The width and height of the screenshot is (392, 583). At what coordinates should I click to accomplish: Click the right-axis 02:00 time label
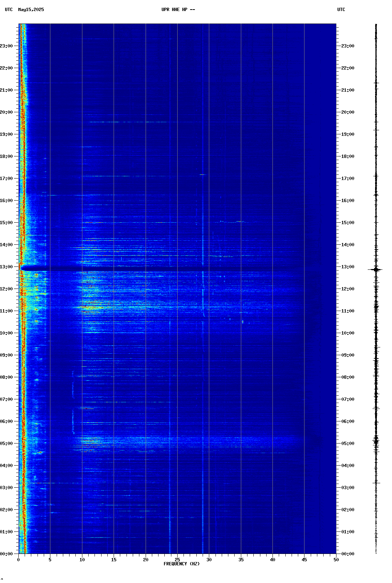(x=348, y=510)
